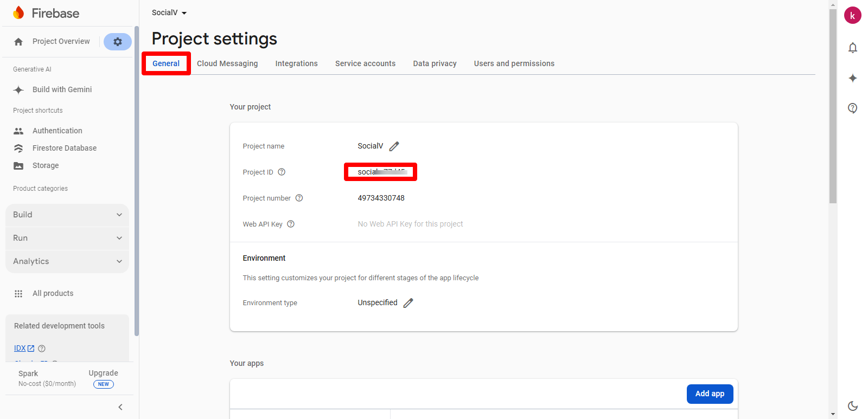This screenshot has height=419, width=868.
Task: Click Project number help icon
Action: tap(299, 198)
